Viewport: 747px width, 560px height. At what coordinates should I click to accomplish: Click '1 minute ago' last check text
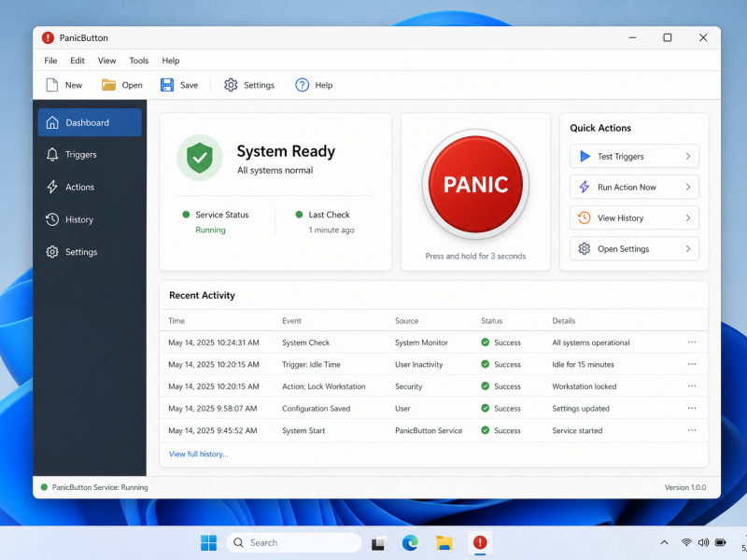pos(331,230)
